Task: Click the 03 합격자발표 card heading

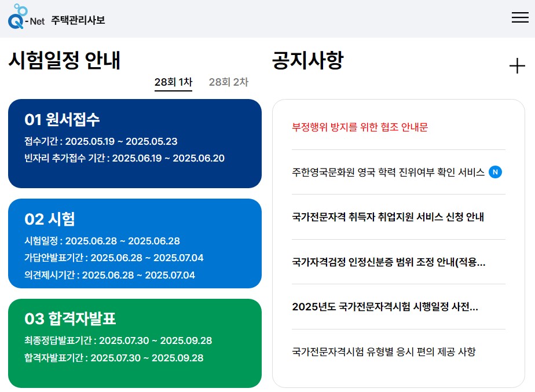Action: click(70, 318)
